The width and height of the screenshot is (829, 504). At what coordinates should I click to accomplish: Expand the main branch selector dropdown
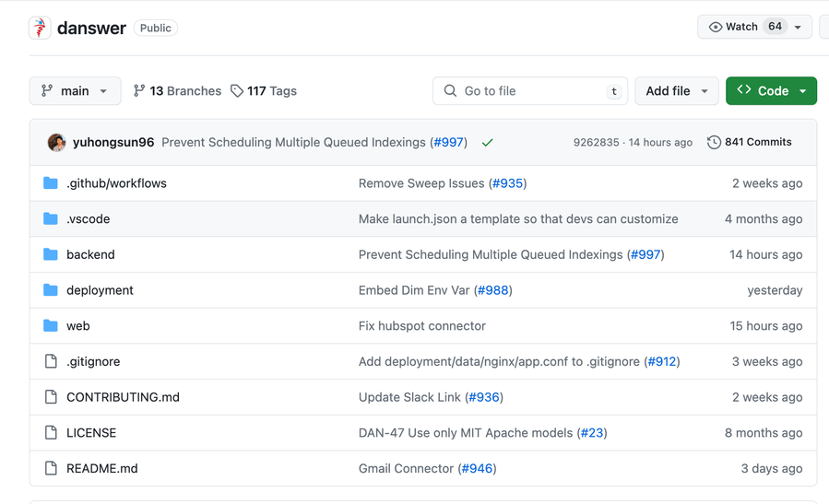[75, 91]
